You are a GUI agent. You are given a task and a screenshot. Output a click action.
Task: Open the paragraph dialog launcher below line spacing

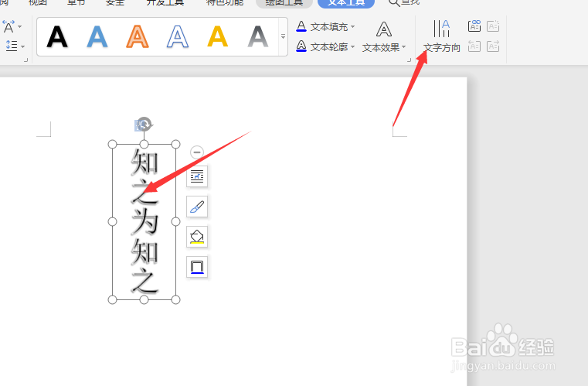tap(25, 60)
